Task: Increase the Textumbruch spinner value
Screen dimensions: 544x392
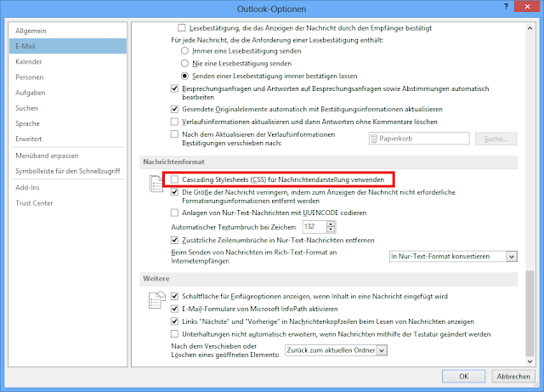Action: pos(331,224)
